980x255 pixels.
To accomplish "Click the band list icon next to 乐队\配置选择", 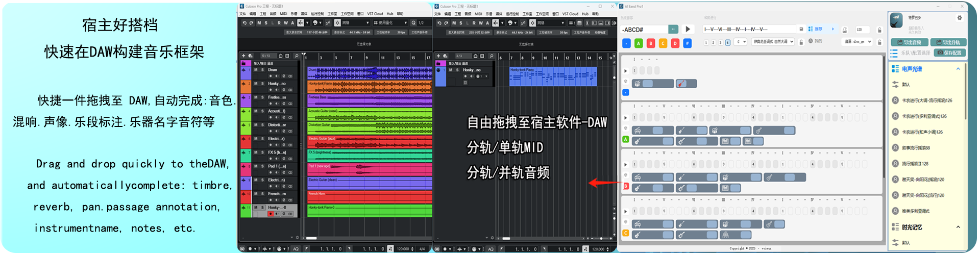I will coord(894,53).
